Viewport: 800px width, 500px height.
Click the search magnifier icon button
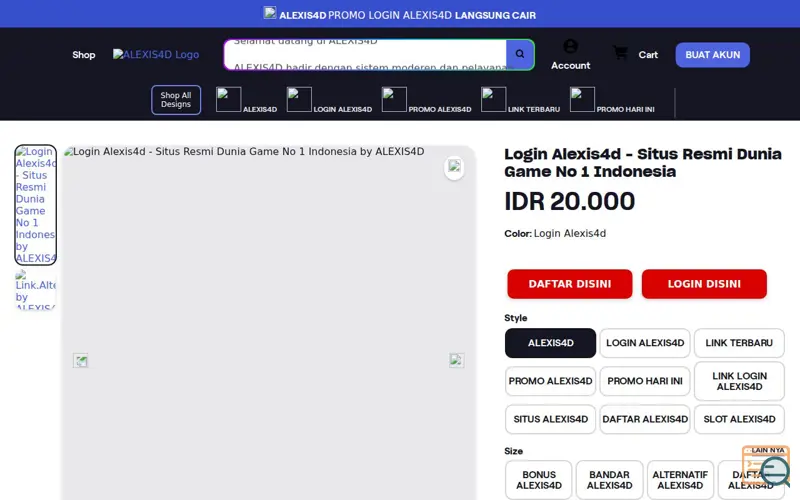pos(519,54)
